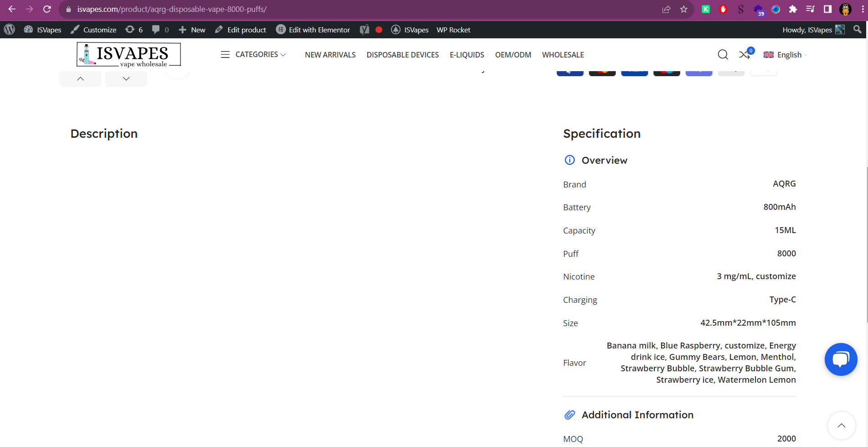Open ISVapes dashboard site menu

(x=43, y=30)
